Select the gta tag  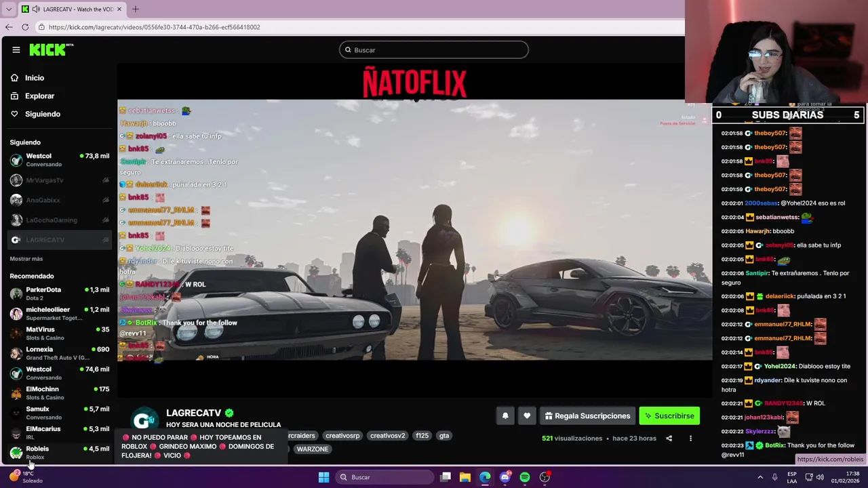click(444, 436)
